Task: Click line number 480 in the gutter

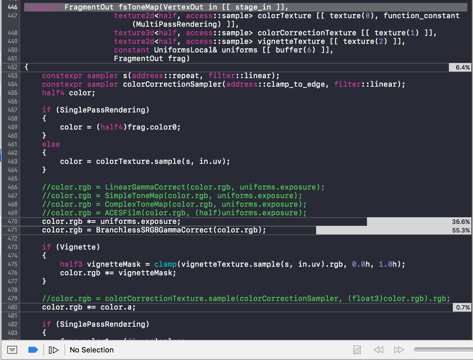Action: (x=12, y=307)
